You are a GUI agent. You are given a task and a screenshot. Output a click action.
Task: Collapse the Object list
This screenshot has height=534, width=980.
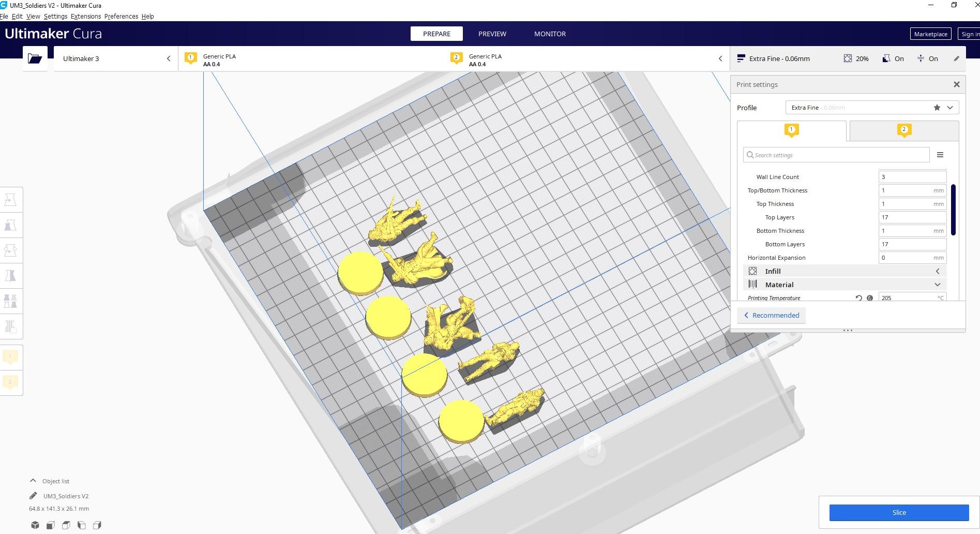pos(33,481)
